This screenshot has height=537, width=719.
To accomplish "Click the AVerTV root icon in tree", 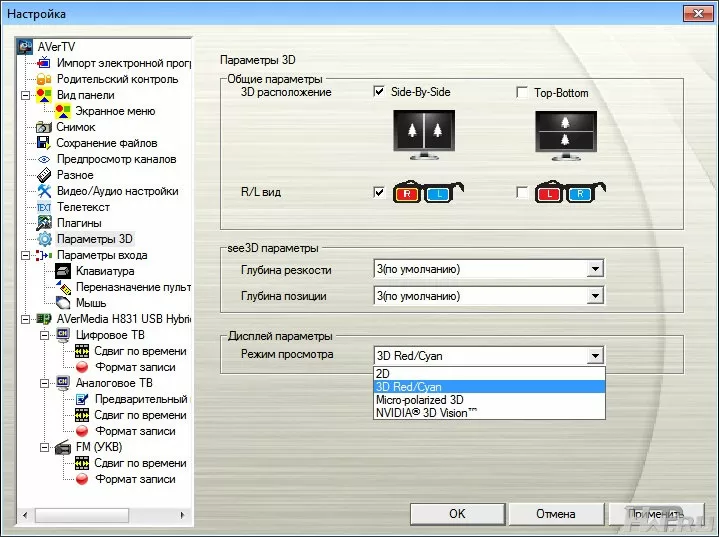I will click(x=26, y=47).
